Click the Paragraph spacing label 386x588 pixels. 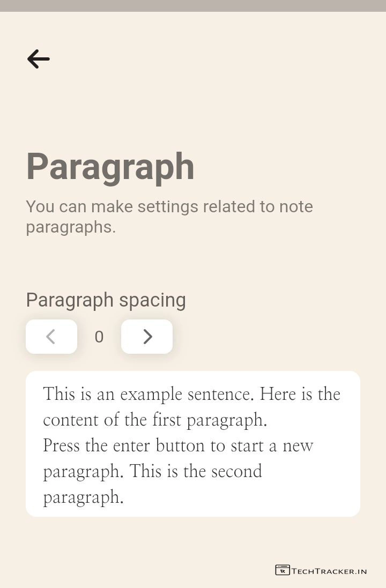pyautogui.click(x=106, y=300)
